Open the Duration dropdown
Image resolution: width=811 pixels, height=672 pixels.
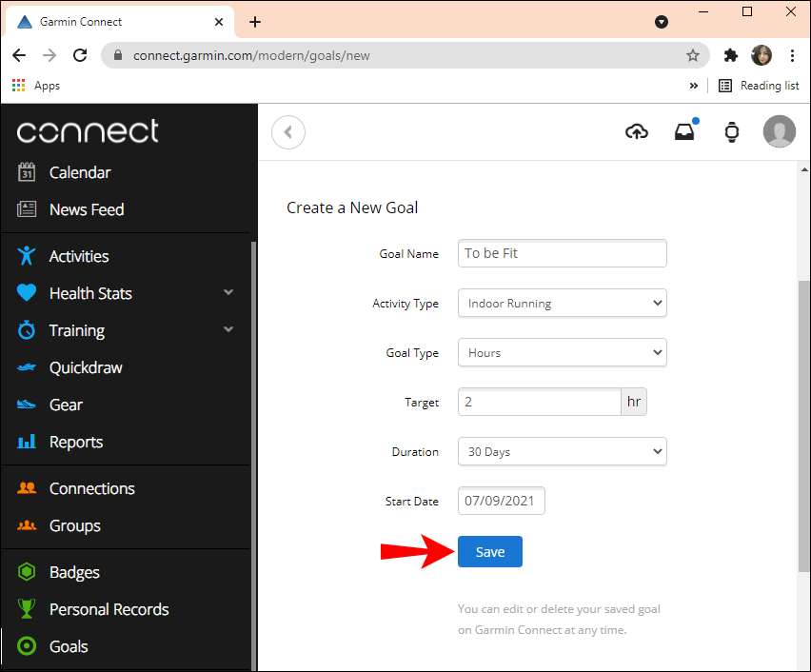(x=562, y=452)
